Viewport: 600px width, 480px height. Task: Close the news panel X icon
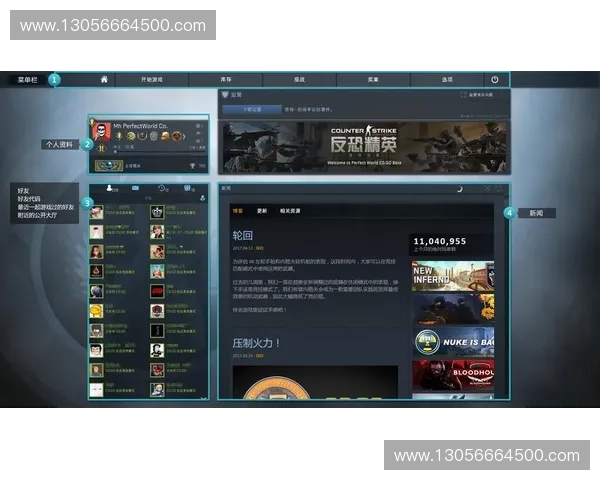point(488,188)
